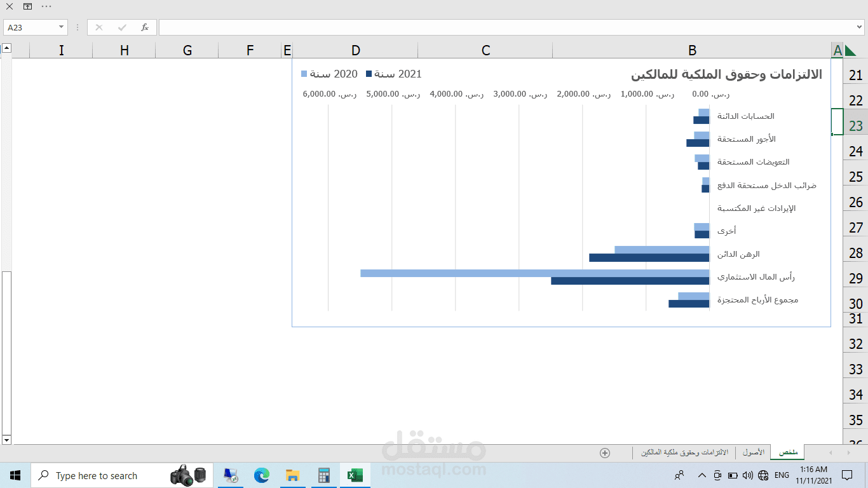This screenshot has height=488, width=868.
Task: Select column header D
Action: [356, 50]
